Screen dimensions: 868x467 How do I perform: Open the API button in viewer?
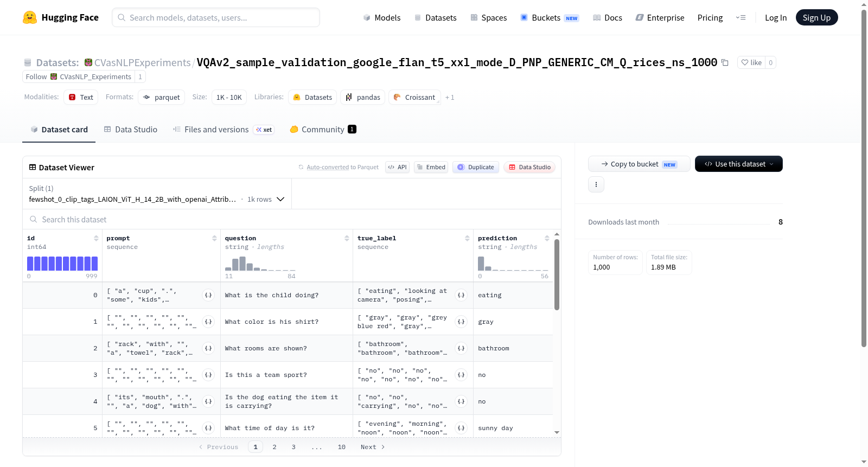[397, 167]
